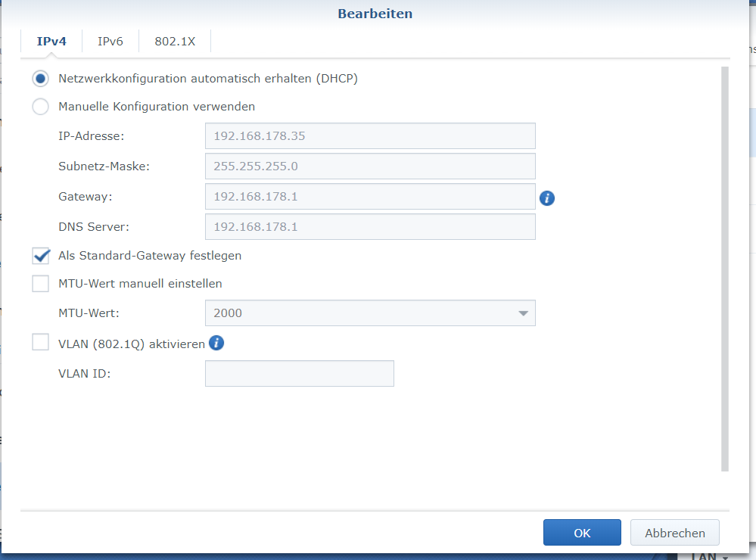Select the IPv4 tab
This screenshot has width=756, height=560.
click(x=51, y=42)
